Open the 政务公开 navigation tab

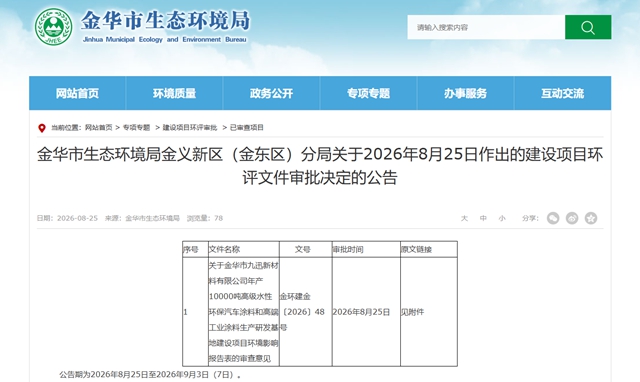pos(271,93)
